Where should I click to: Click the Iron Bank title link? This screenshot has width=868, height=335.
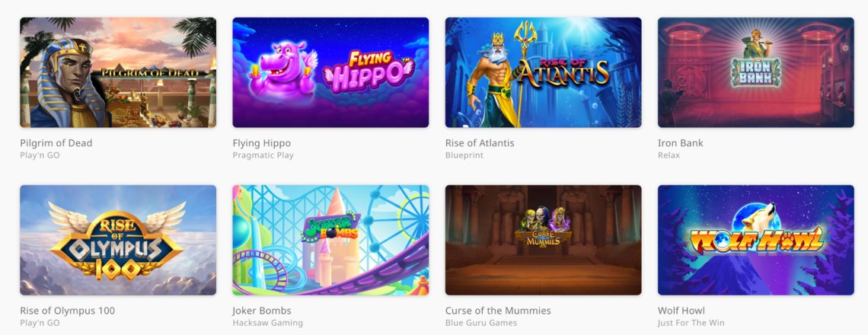(681, 143)
